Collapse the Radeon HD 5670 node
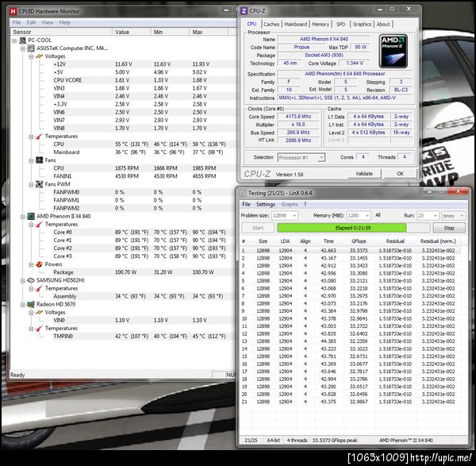The image size is (476, 466). 23,304
